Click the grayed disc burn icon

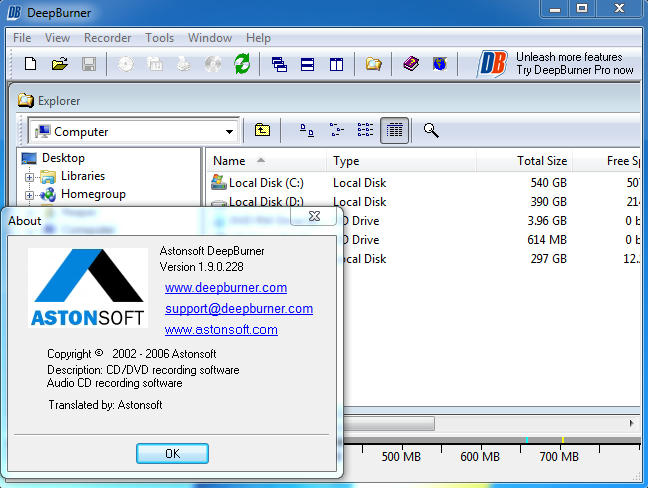coord(126,64)
